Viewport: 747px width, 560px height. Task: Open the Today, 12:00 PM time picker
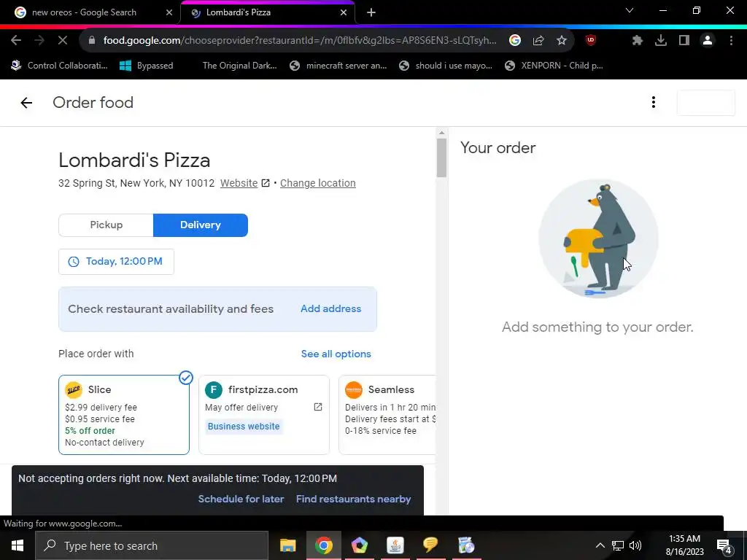coord(116,262)
